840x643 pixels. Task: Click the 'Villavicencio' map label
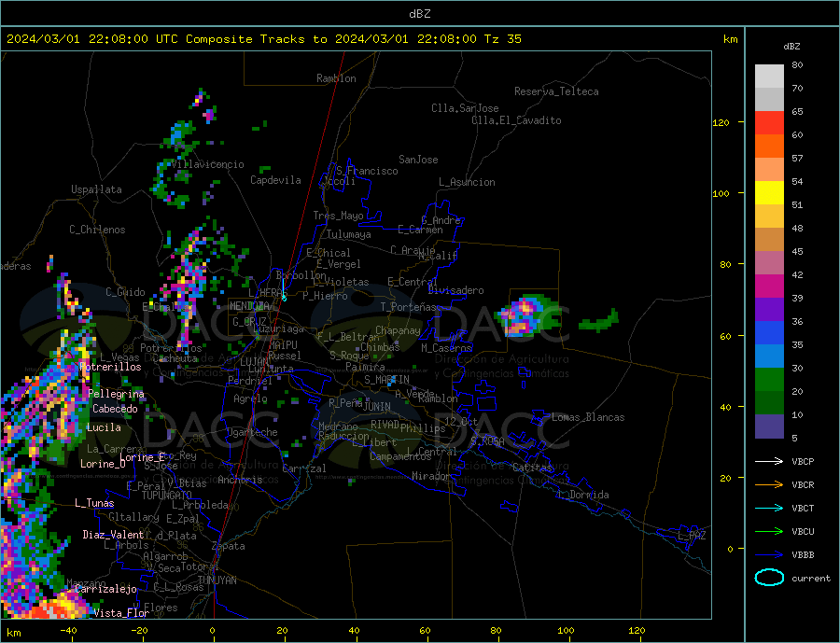pos(207,164)
